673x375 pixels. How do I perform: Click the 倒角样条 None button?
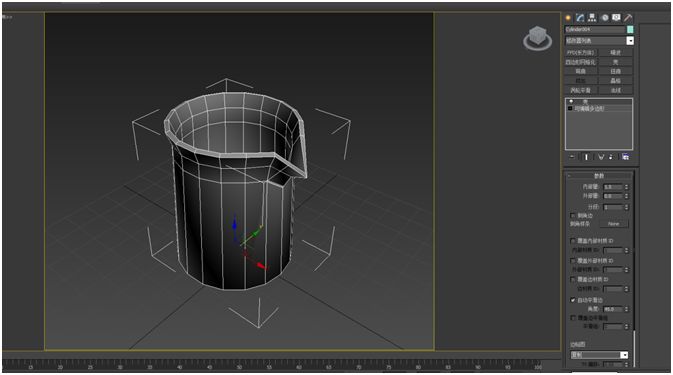coord(614,224)
